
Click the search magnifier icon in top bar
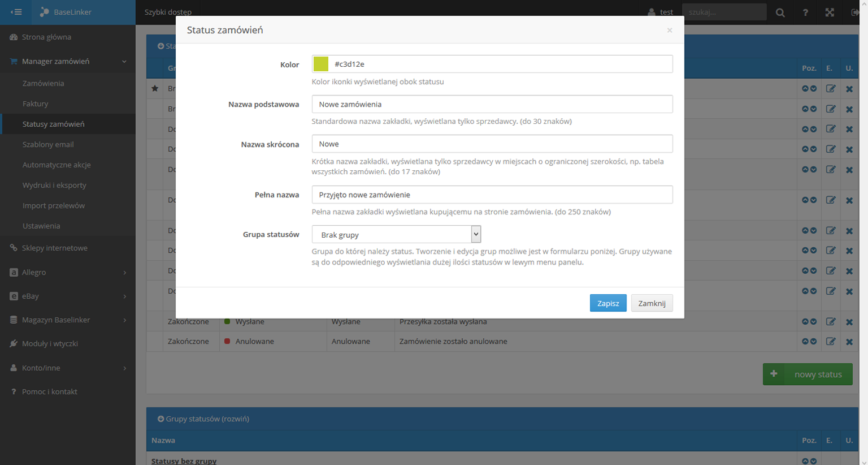point(780,12)
